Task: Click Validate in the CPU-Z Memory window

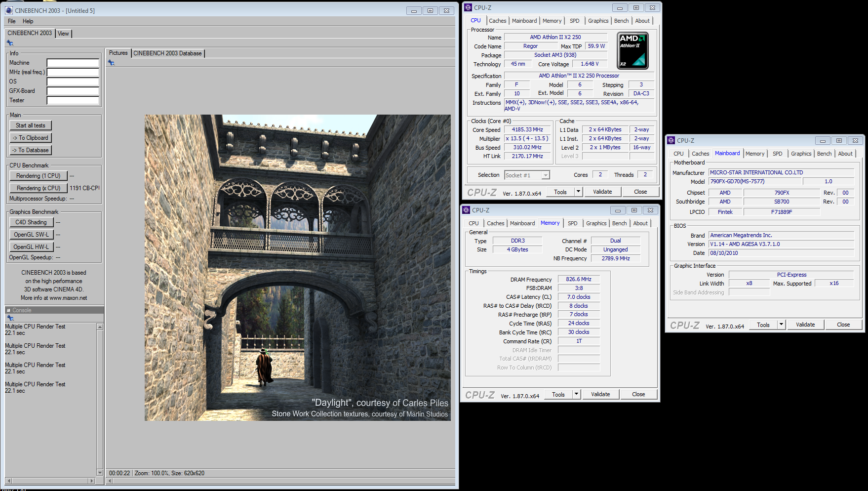Action: [600, 394]
